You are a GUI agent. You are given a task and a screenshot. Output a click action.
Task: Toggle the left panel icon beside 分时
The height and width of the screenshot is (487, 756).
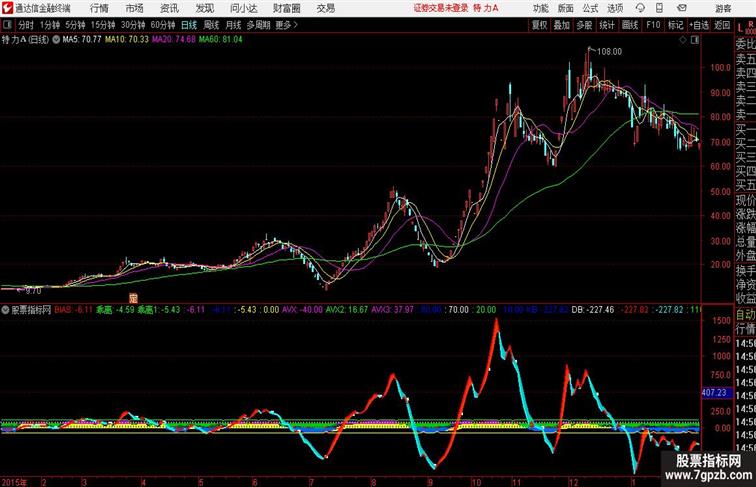(x=7, y=25)
